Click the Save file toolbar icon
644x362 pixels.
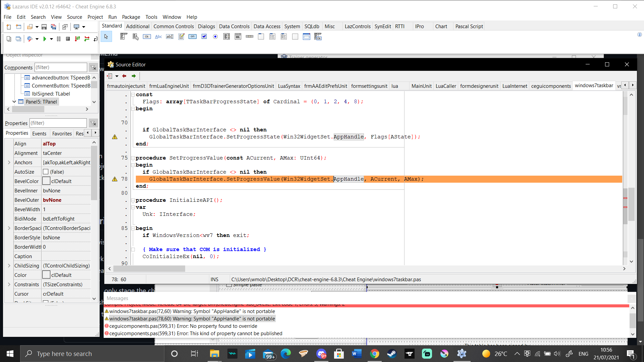pyautogui.click(x=44, y=27)
